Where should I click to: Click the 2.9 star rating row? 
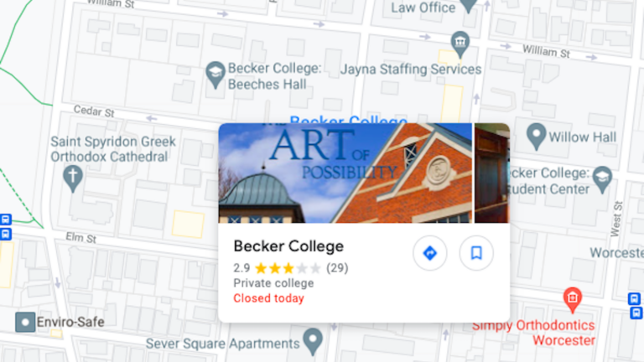291,268
